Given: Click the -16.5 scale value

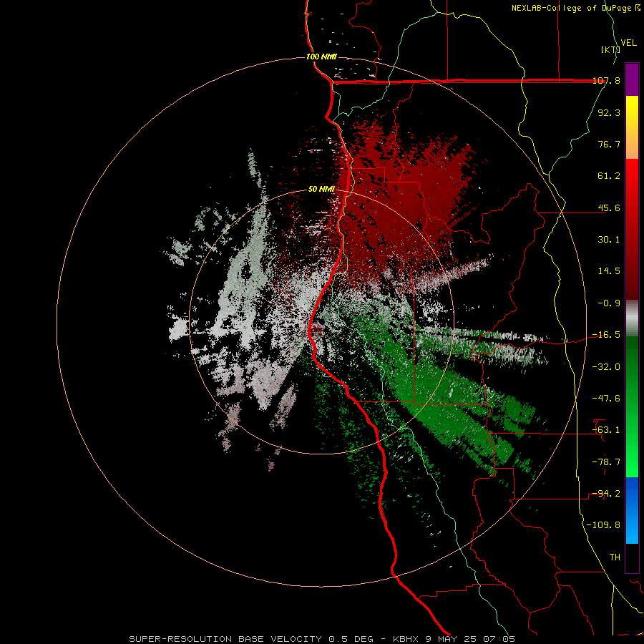Looking at the screenshot, I should [x=606, y=335].
